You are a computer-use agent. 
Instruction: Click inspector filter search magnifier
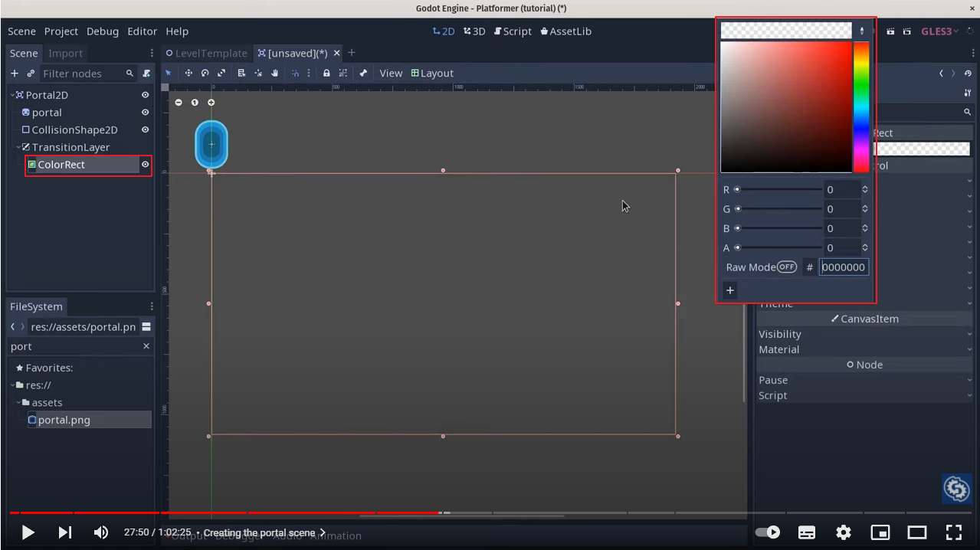pos(968,112)
